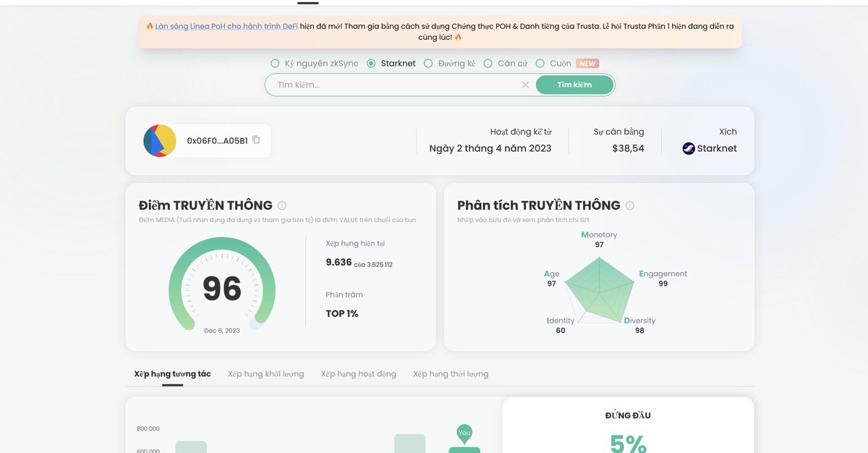The image size is (868, 453).
Task: Click the date Ngày 2 tháng 4 năm 2023
Action: tap(490, 148)
